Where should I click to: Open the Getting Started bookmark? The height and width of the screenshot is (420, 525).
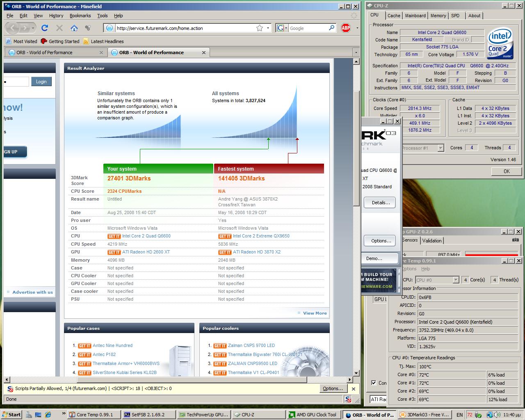60,41
